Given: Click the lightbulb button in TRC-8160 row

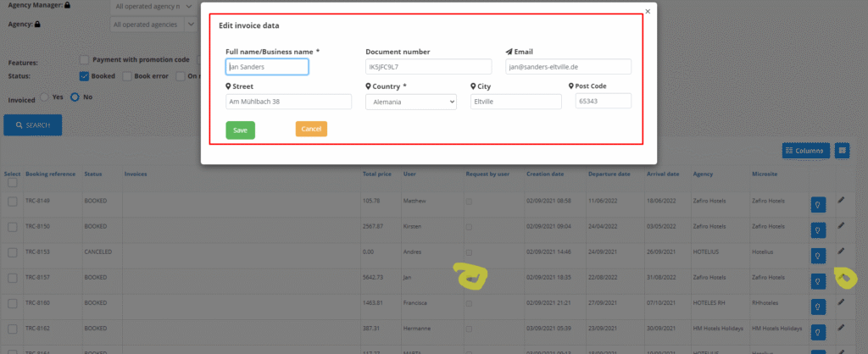Looking at the screenshot, I should pos(818,306).
